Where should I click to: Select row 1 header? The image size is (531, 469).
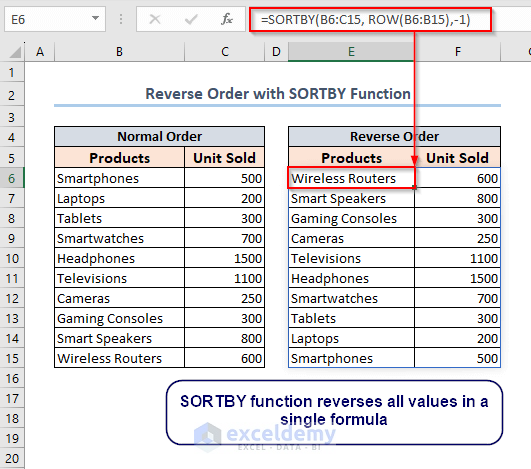pyautogui.click(x=12, y=72)
